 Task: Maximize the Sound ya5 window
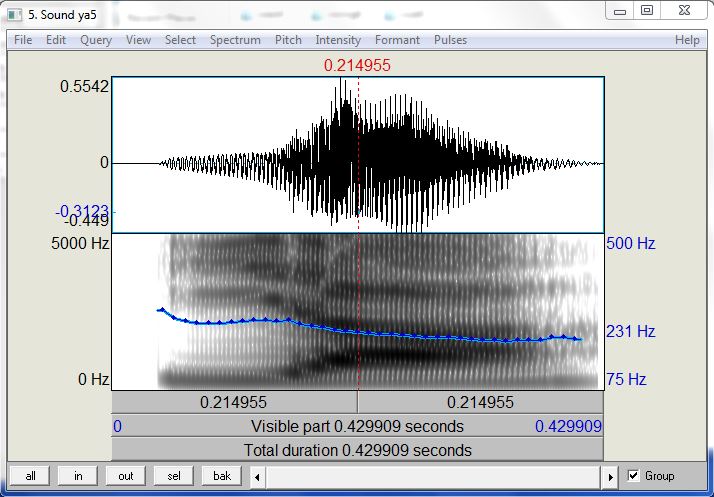click(x=647, y=11)
